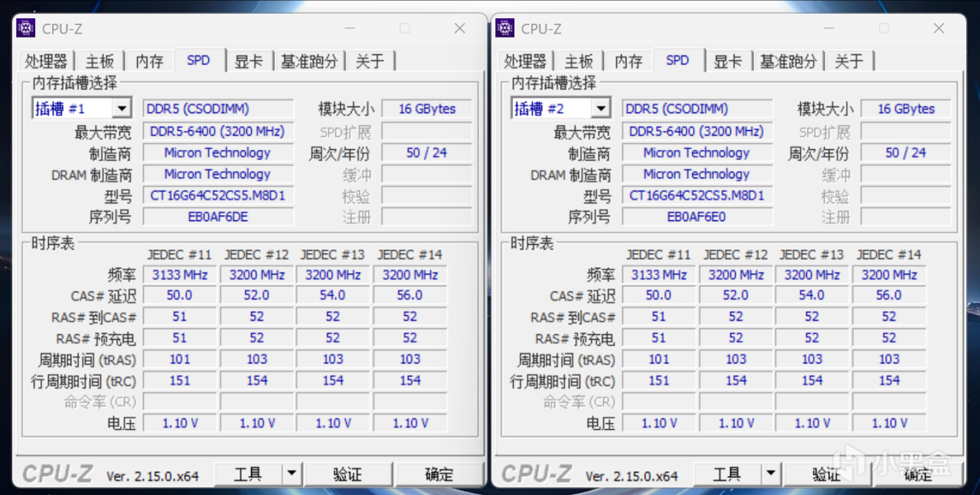Close the left CPU-Z window
This screenshot has width=980, height=495.
pyautogui.click(x=459, y=28)
